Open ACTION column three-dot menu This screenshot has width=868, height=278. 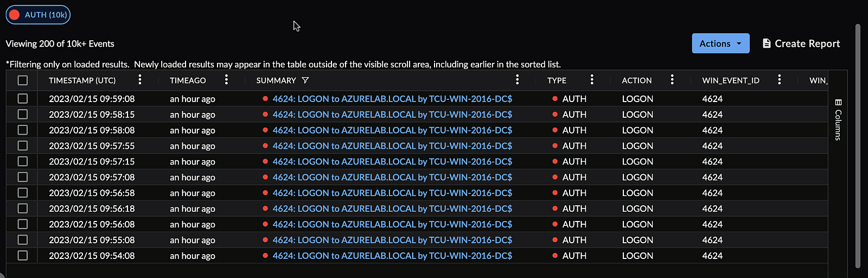(x=672, y=80)
